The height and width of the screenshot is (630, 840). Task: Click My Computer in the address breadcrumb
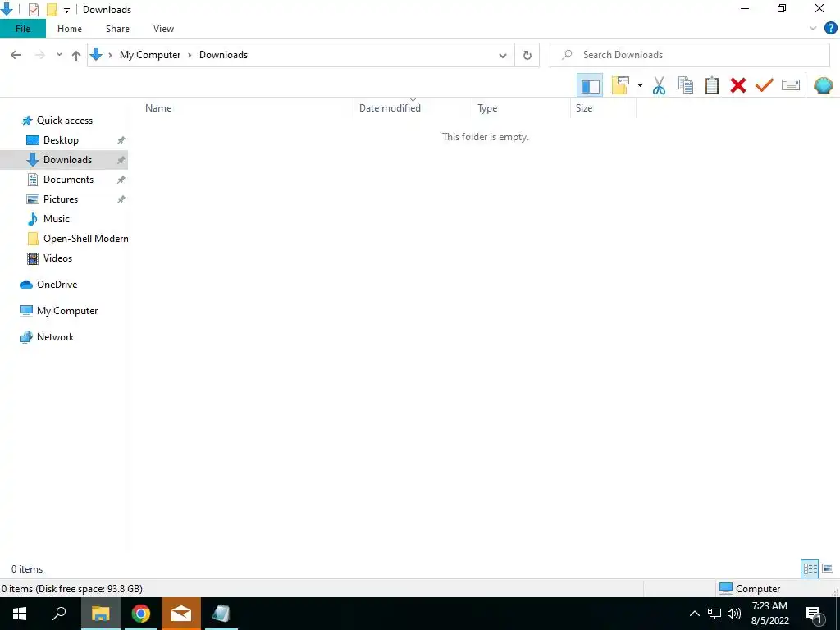coord(150,55)
